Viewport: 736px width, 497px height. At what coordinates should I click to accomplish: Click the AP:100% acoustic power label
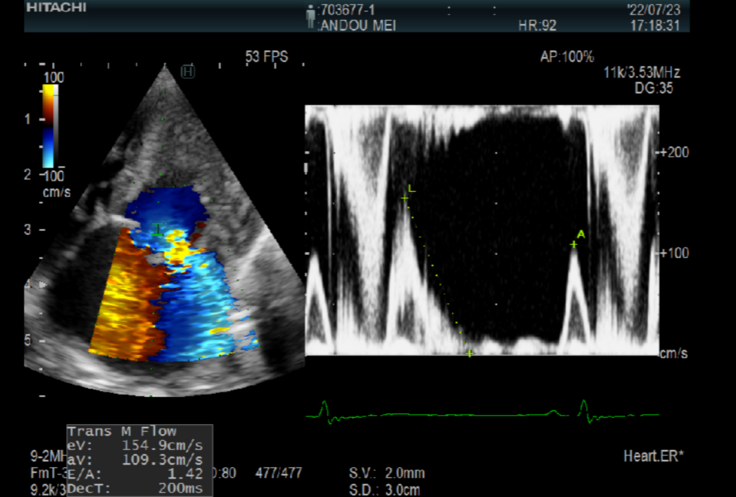567,57
